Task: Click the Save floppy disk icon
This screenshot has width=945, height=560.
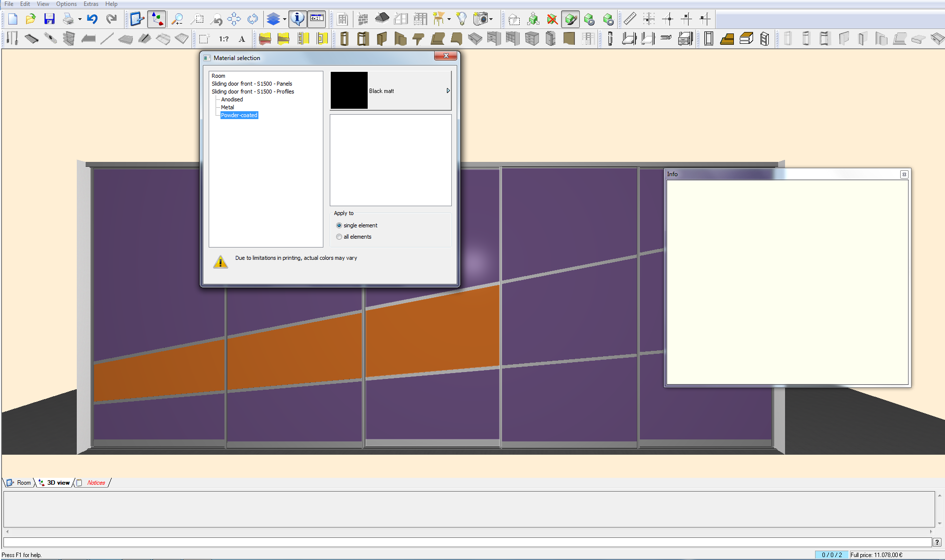Action: coord(49,19)
